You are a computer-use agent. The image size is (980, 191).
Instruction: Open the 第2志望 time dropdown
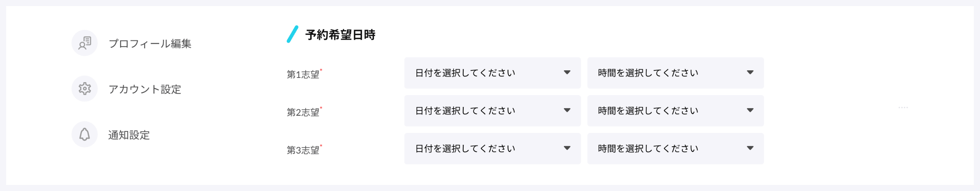[675, 111]
